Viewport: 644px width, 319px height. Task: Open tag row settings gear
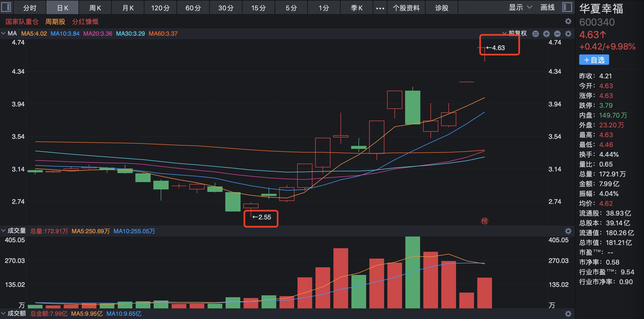pyautogui.click(x=568, y=21)
